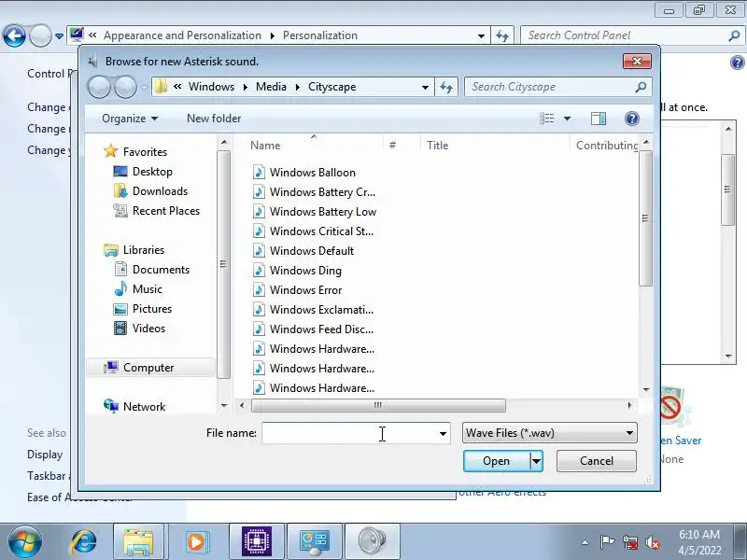Open the Downloads folder in the sidebar

(x=160, y=191)
